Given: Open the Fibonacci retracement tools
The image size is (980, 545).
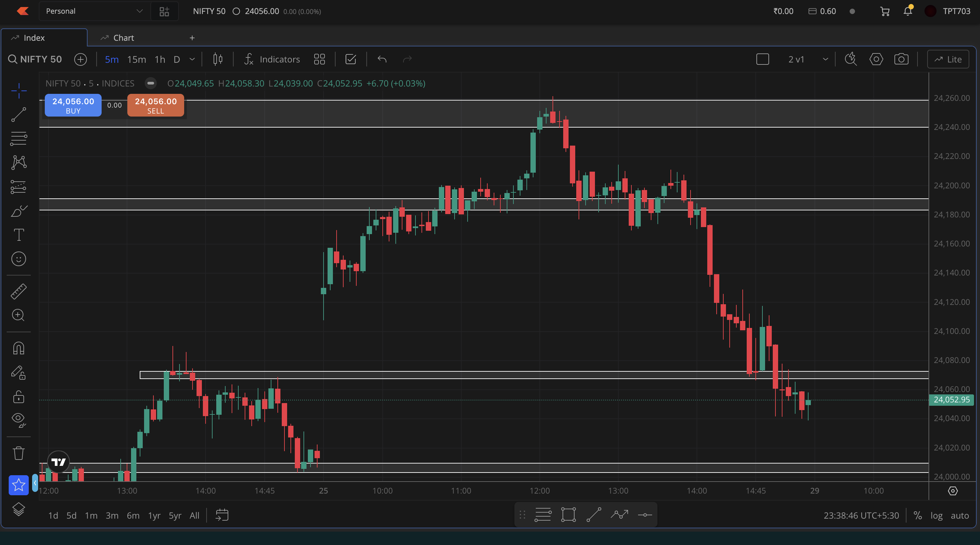Looking at the screenshot, I should (19, 138).
